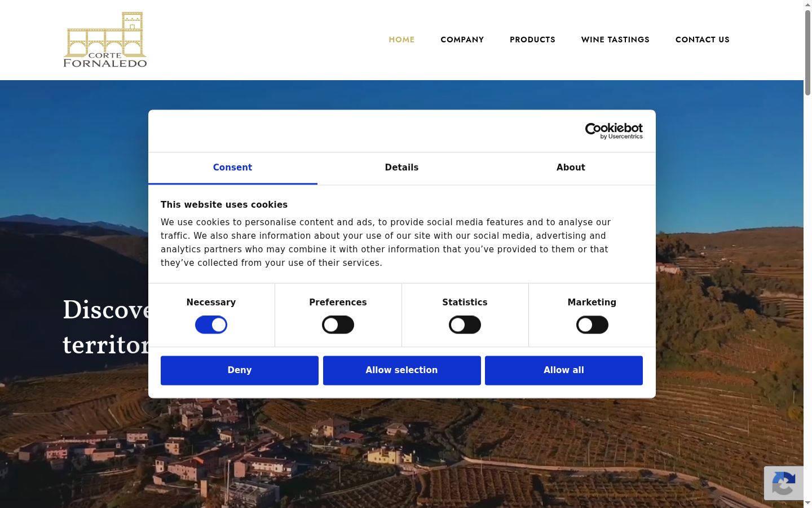This screenshot has height=508, width=812.
Task: Open the Company menu item
Action: (462, 40)
